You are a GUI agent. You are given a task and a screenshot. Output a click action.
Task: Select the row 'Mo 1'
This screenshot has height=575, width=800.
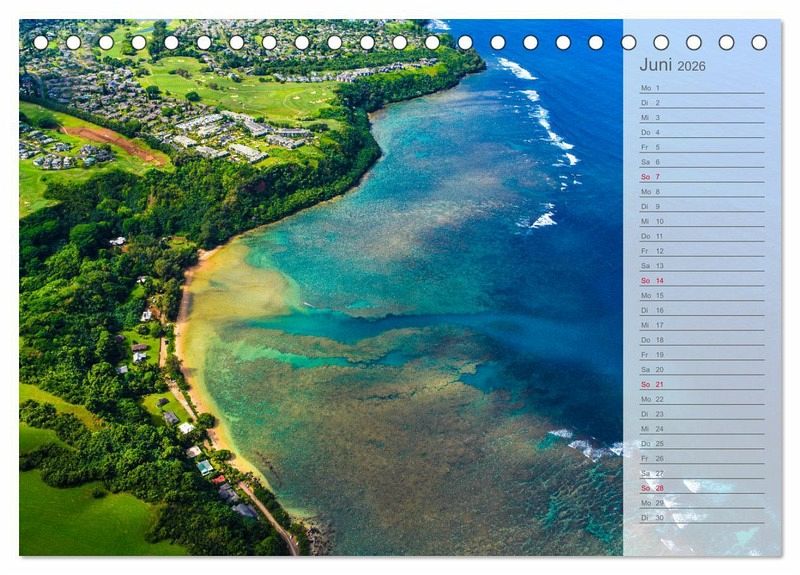[x=702, y=88]
